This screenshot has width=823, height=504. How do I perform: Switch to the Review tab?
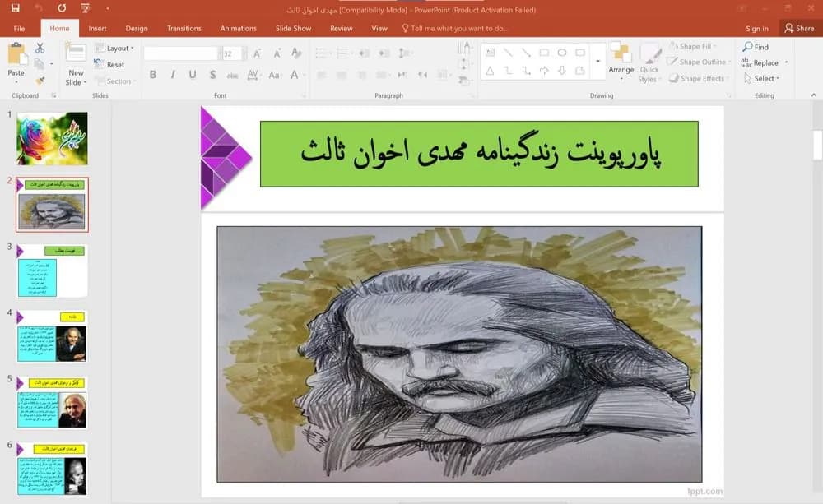(342, 28)
